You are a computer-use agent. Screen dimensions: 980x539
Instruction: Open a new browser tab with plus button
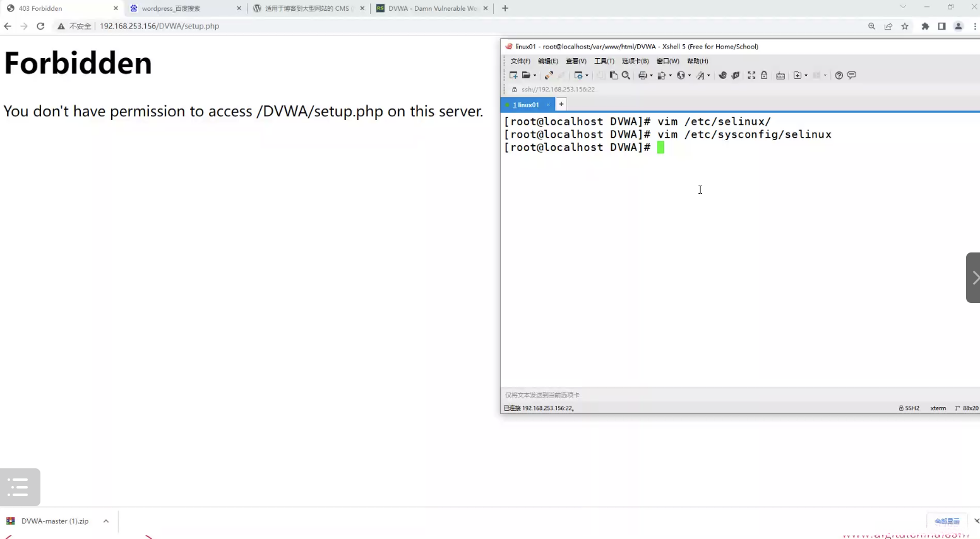pos(505,8)
